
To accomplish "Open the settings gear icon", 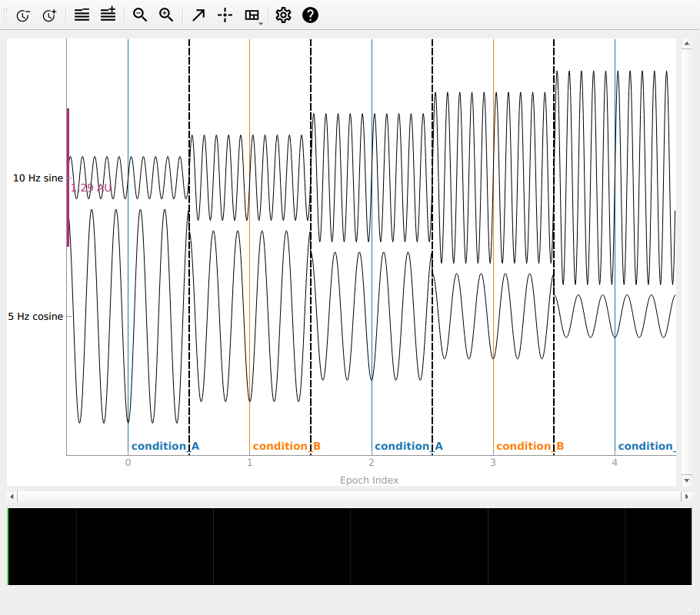I will point(283,15).
